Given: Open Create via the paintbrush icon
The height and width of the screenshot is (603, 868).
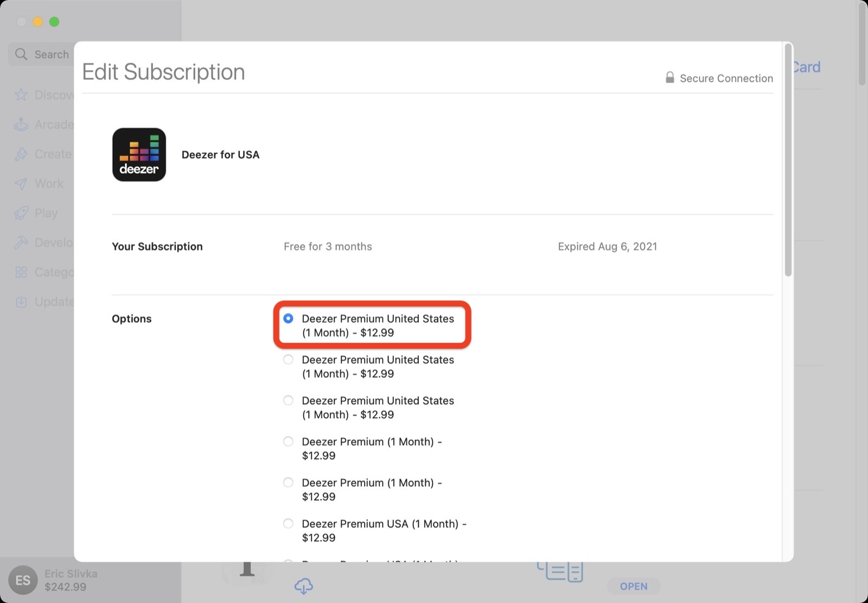Looking at the screenshot, I should (21, 154).
